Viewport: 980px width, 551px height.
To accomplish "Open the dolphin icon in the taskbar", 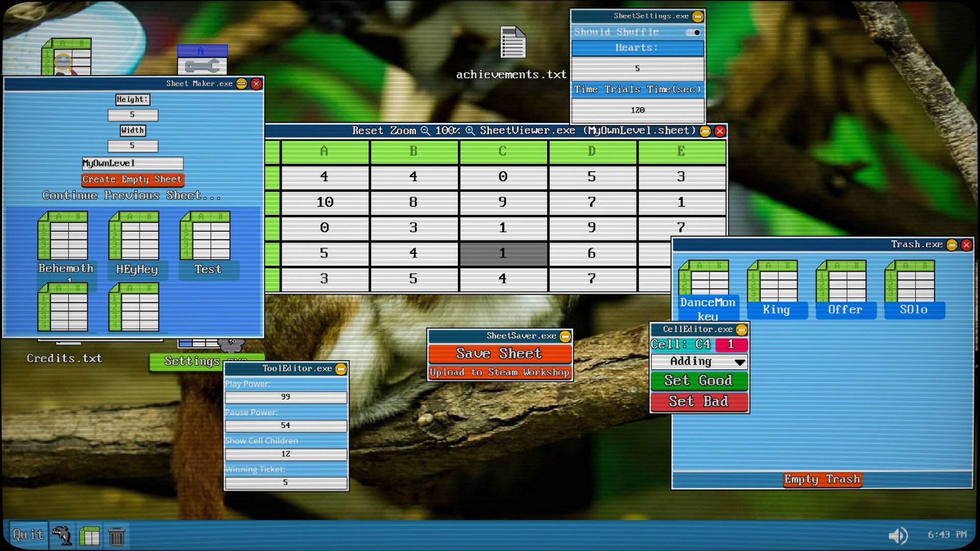I will (62, 535).
